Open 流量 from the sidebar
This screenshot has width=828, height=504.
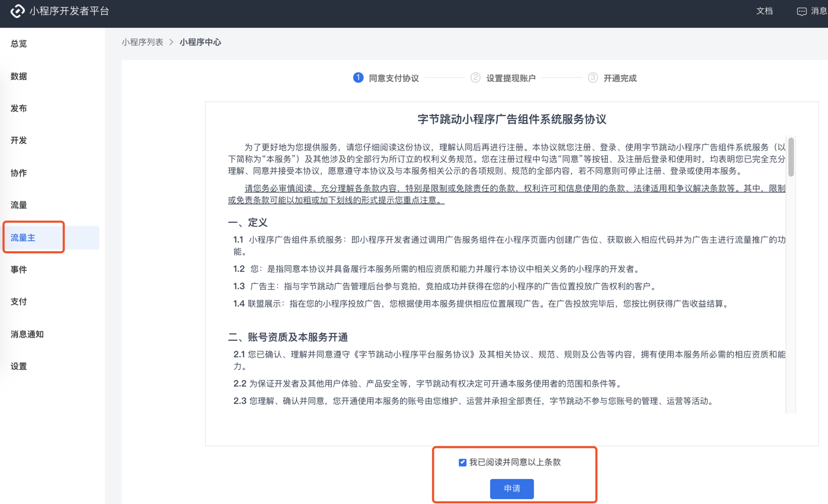click(19, 205)
